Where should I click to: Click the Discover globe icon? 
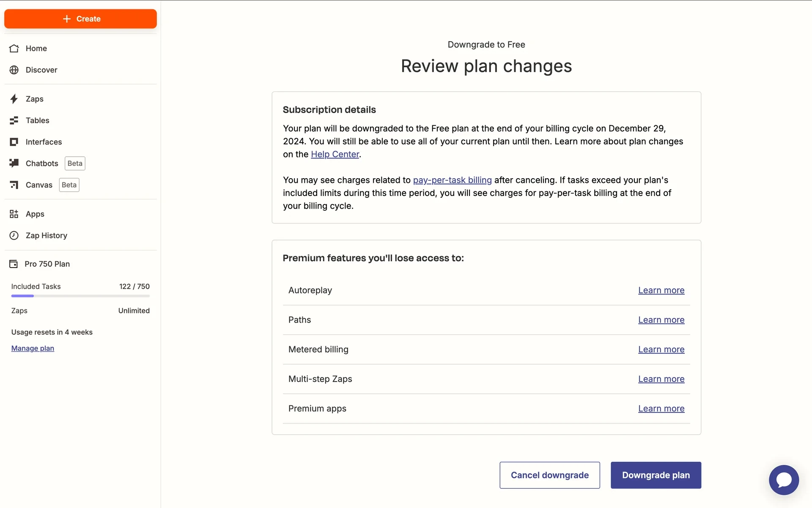tap(14, 70)
